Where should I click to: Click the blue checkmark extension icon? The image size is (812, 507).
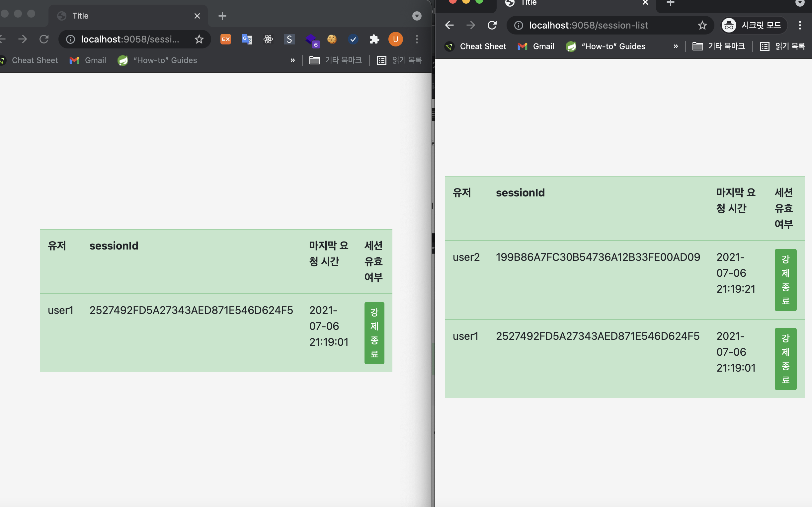coord(353,39)
